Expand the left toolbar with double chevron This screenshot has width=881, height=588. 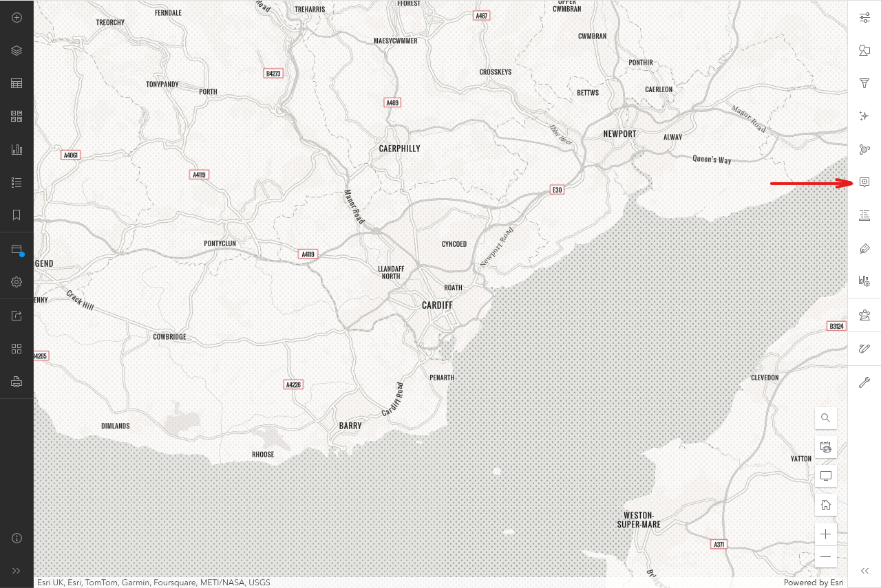pos(17,571)
